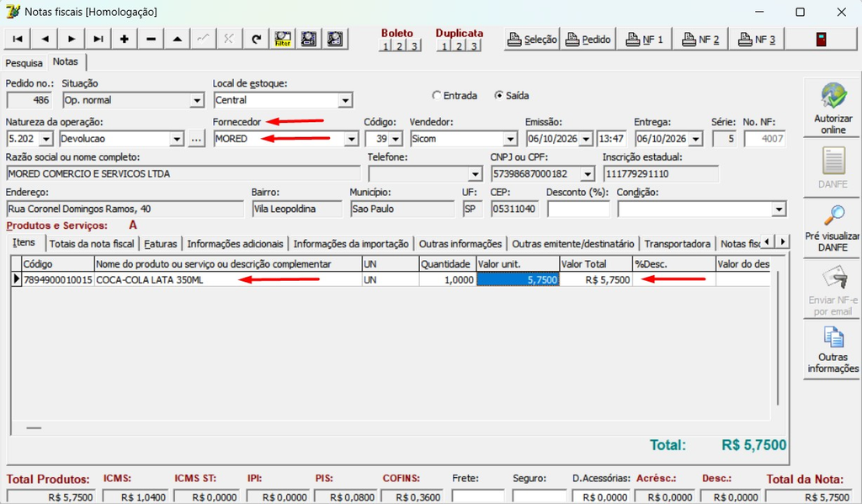Open the Totais da nota fiscal tab
The width and height of the screenshot is (862, 504).
(92, 244)
